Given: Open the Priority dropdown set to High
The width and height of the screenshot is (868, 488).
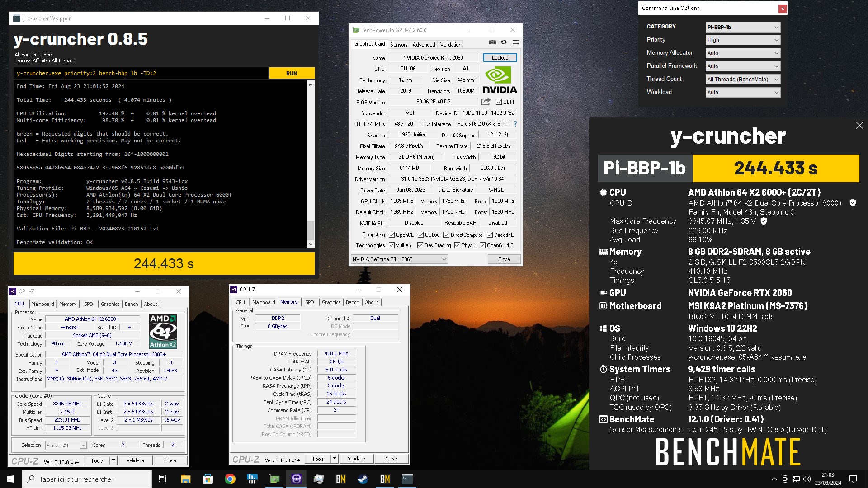Looking at the screenshot, I should click(x=743, y=40).
